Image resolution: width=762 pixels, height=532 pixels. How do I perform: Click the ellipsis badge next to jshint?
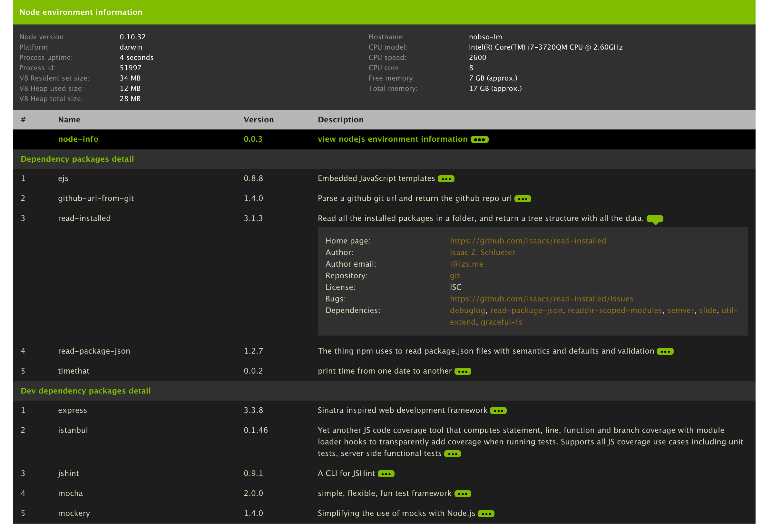coord(386,474)
